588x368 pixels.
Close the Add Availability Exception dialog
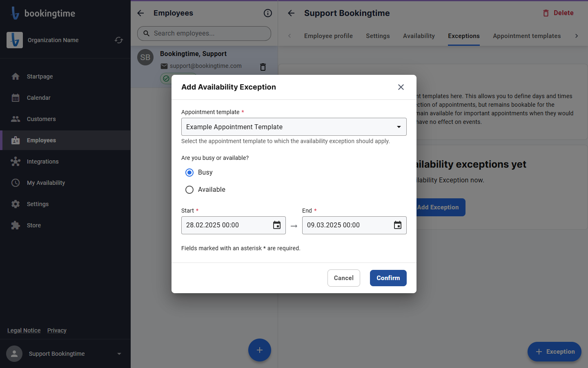click(401, 87)
